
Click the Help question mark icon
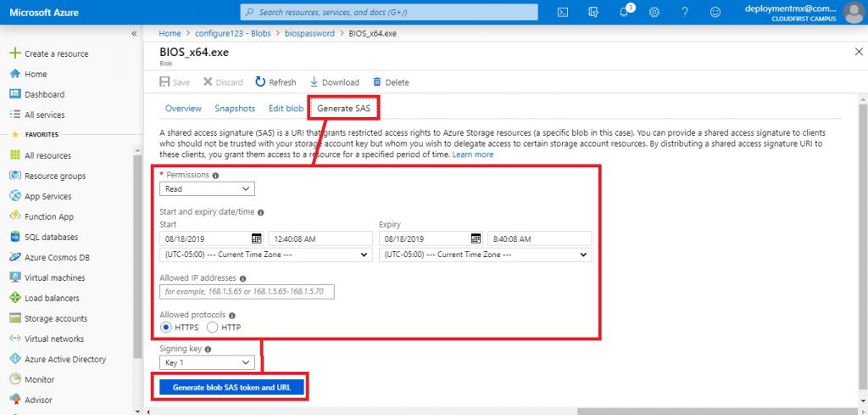click(685, 12)
